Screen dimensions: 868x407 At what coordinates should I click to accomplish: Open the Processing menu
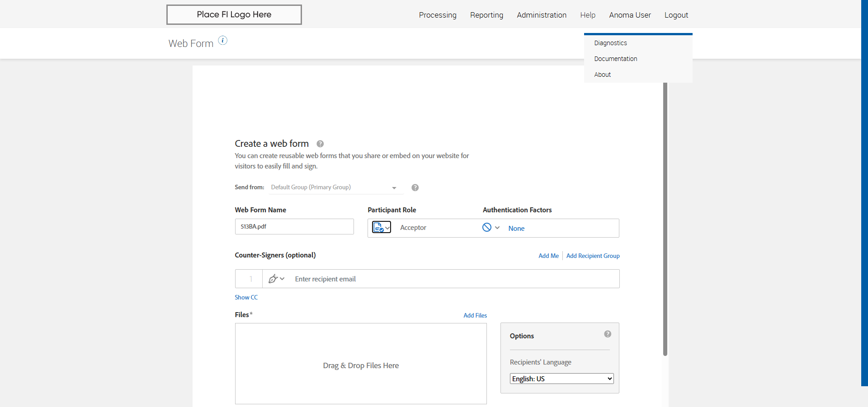(x=438, y=15)
